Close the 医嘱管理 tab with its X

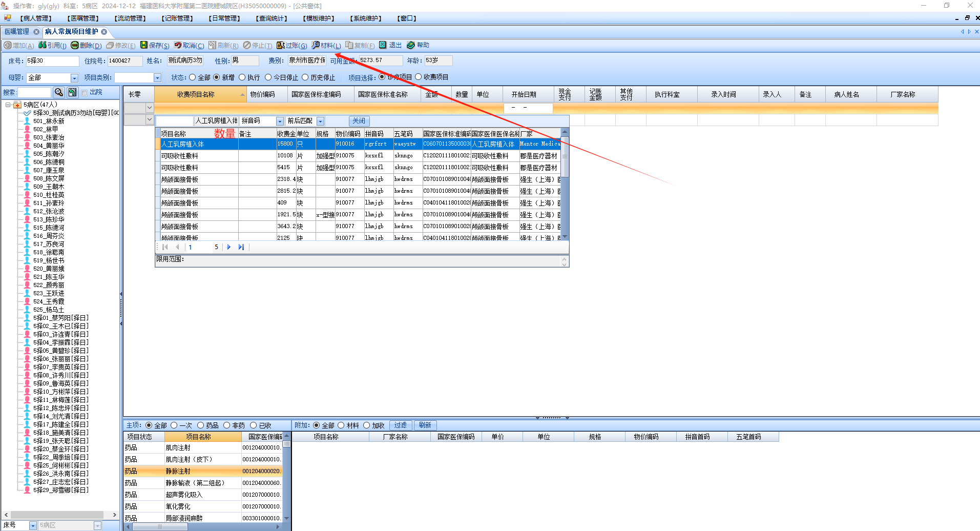(x=36, y=32)
